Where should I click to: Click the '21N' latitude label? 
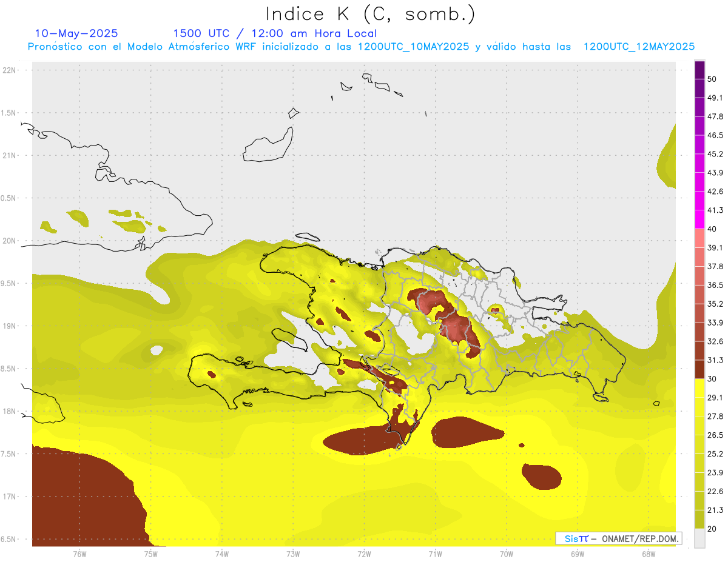(10, 155)
